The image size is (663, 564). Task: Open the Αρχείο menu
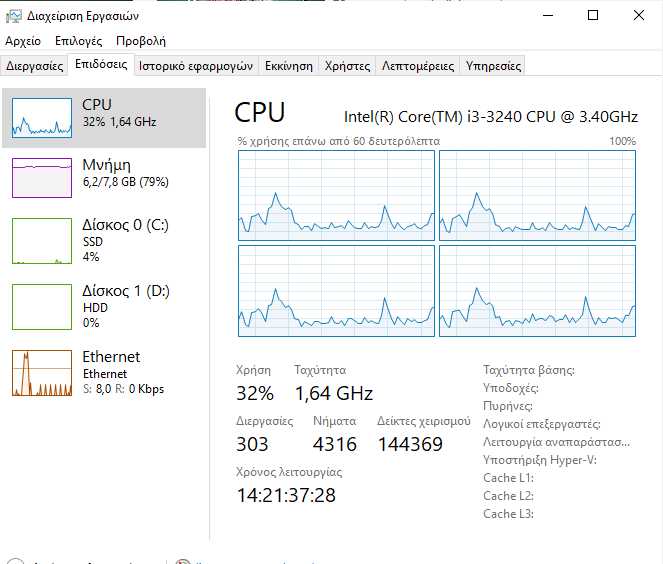(x=23, y=41)
